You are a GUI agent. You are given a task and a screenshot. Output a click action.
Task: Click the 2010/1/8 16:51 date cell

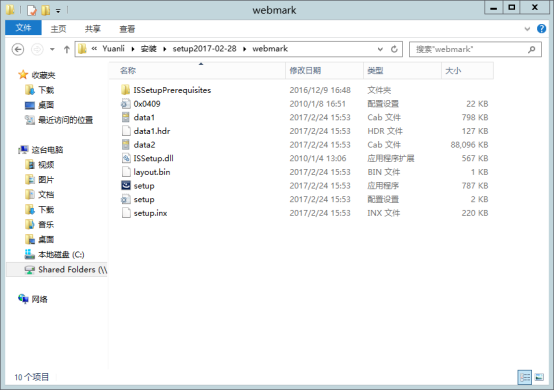coord(317,104)
